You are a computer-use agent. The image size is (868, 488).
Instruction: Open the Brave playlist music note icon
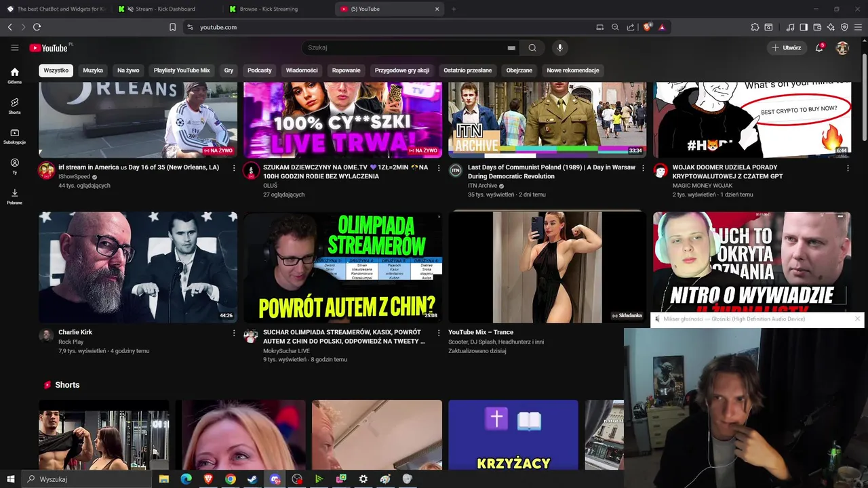tap(790, 27)
